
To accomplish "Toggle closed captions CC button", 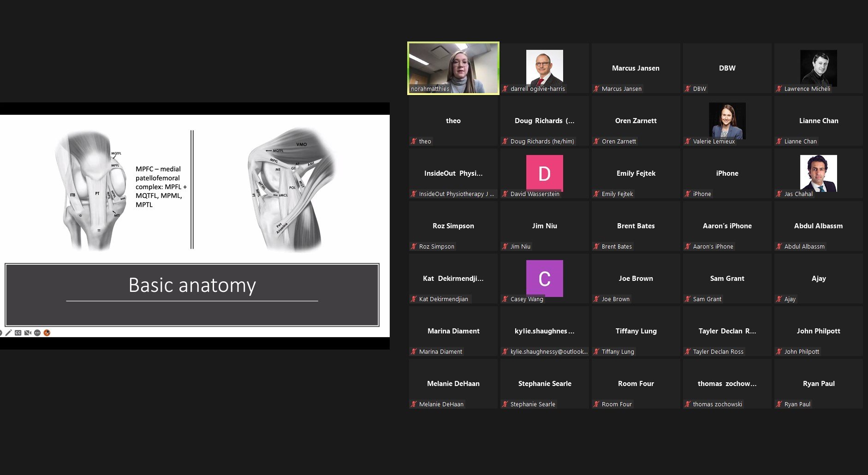I will [x=18, y=332].
